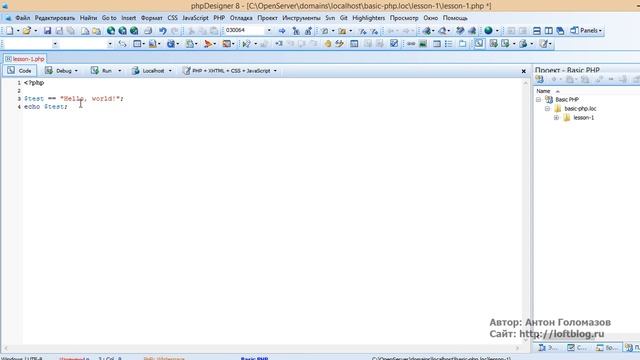This screenshot has height=360, width=640.
Task: Collapse the Basic PHP tree node
Action: [538, 100]
